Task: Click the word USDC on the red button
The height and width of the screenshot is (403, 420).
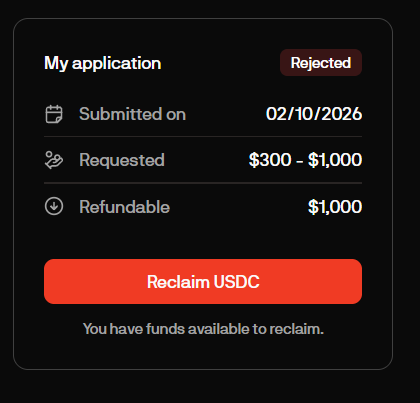Action: coord(236,282)
